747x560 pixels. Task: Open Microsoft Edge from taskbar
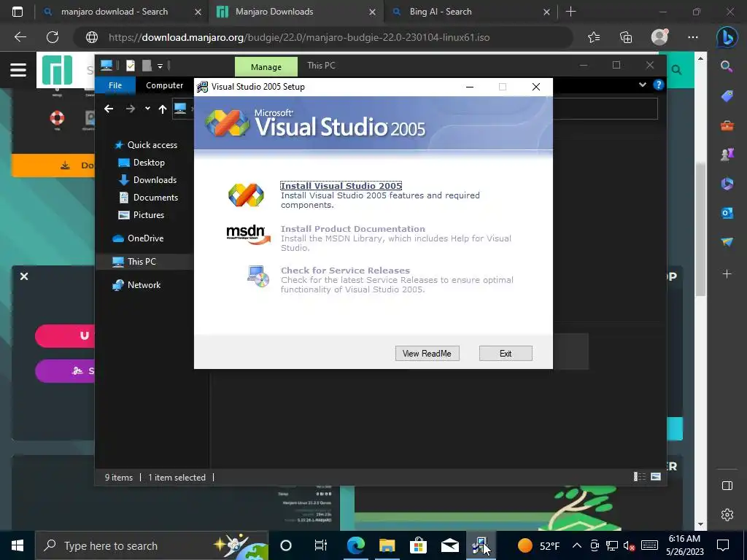tap(355, 545)
